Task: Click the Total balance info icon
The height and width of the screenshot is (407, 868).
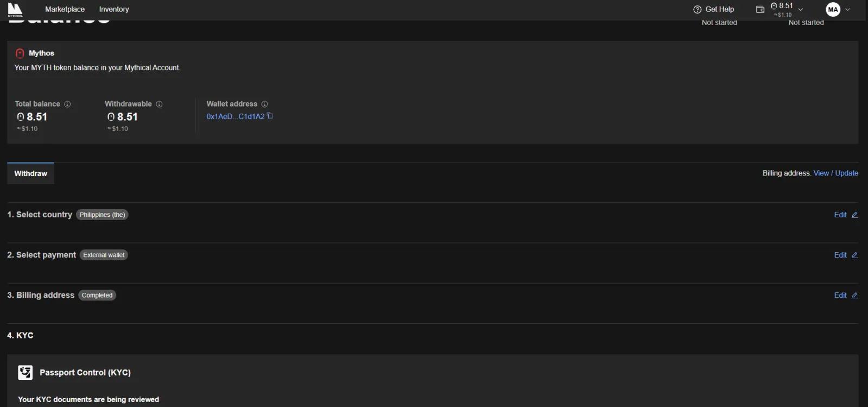Action: coord(67,104)
